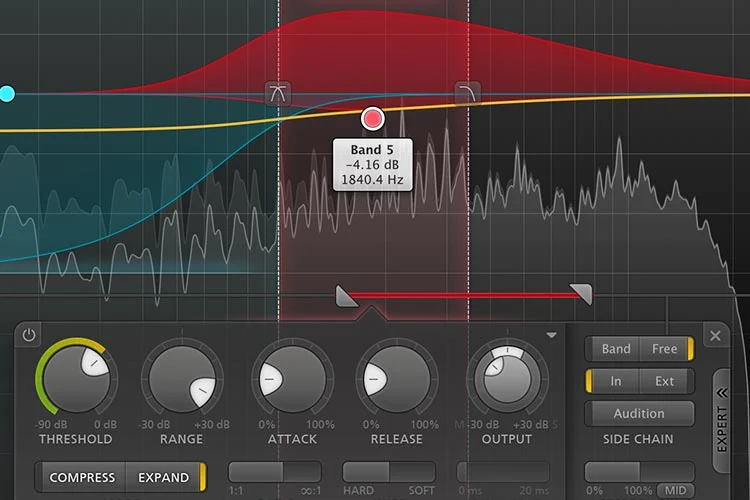The width and height of the screenshot is (750, 500).
Task: Click the Audition button
Action: coord(639,413)
